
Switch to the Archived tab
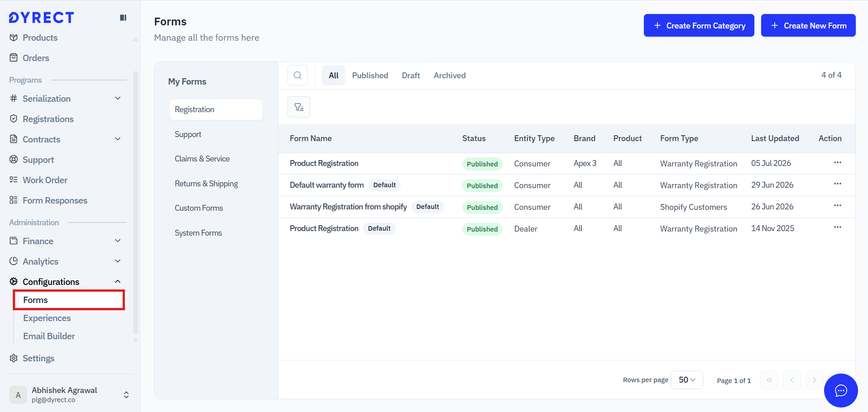pyautogui.click(x=450, y=76)
